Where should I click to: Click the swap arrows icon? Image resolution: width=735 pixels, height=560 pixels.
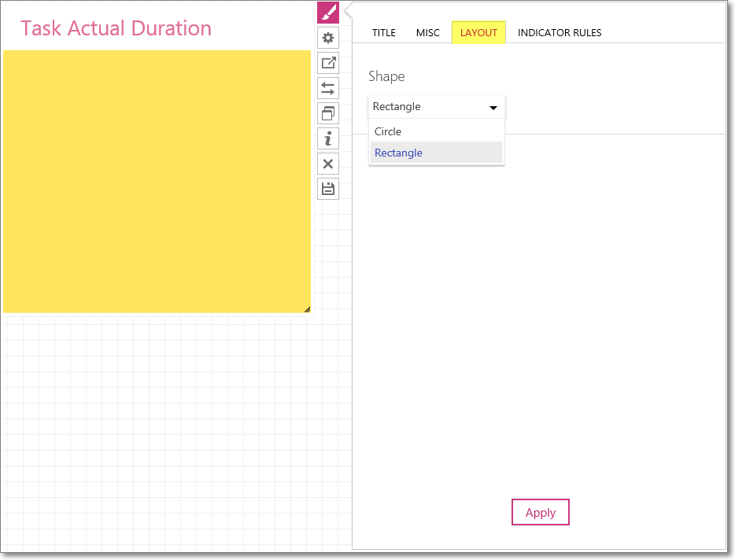tap(328, 88)
